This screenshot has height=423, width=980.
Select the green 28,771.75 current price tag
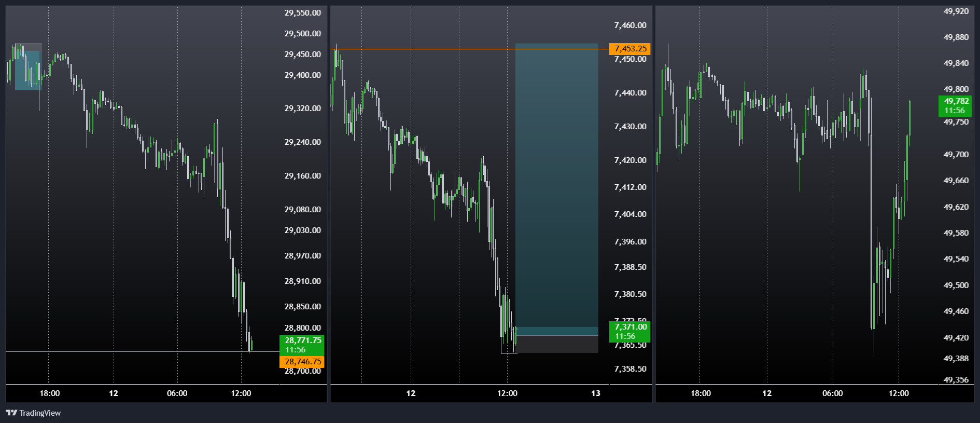tap(302, 345)
